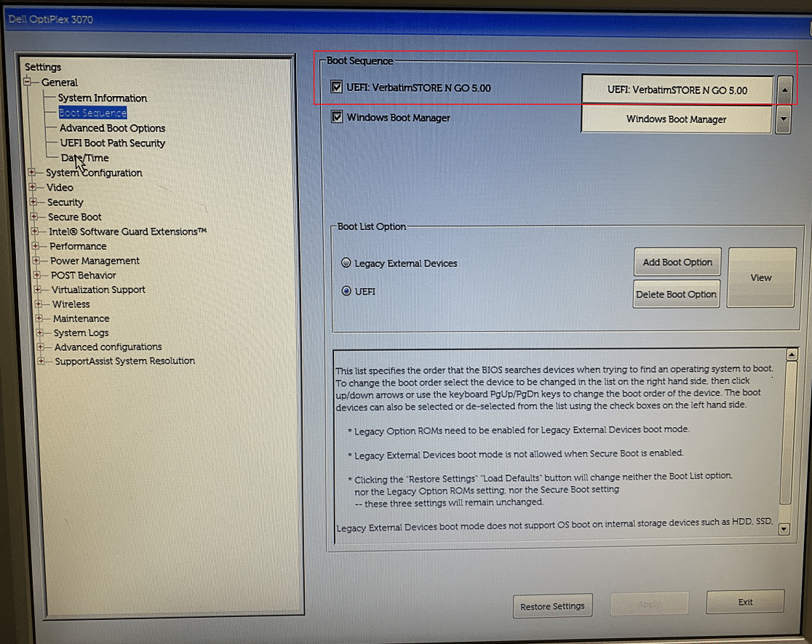Expand the Advanced configurations node
The image size is (812, 644).
[x=41, y=346]
